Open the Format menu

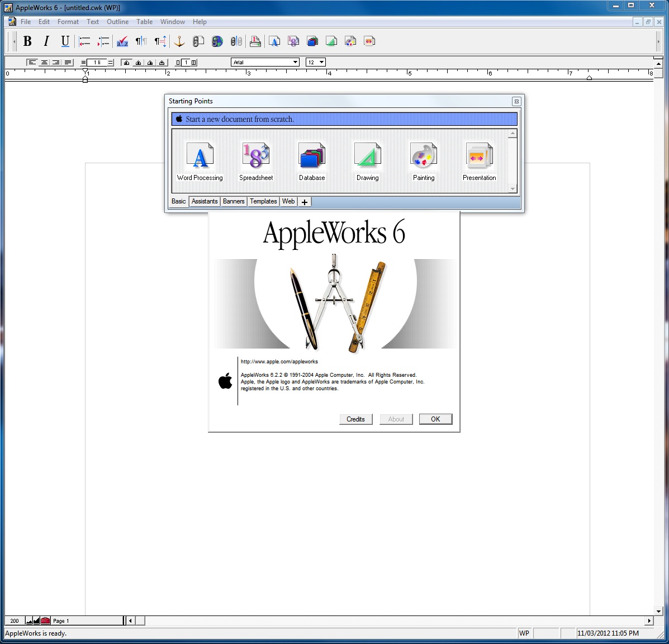(x=68, y=22)
